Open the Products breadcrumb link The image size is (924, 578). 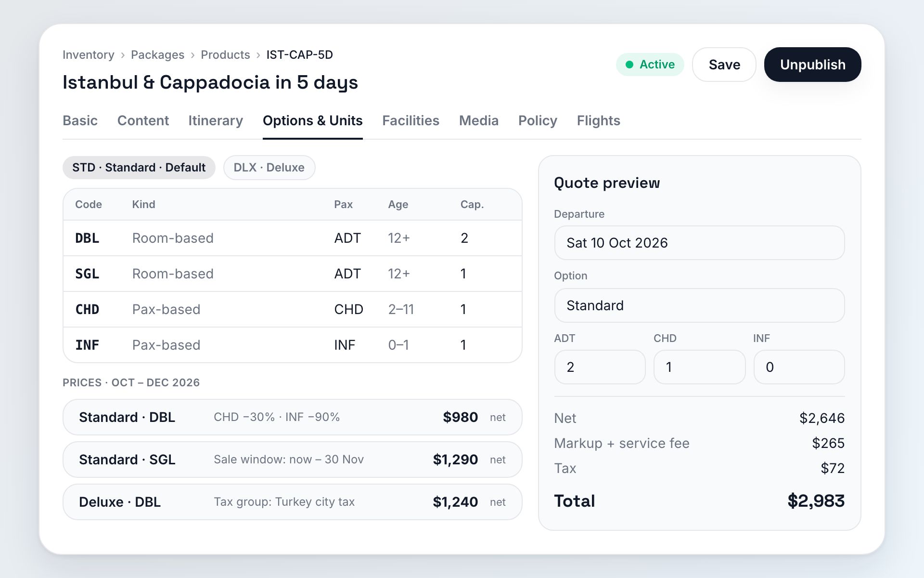point(225,55)
